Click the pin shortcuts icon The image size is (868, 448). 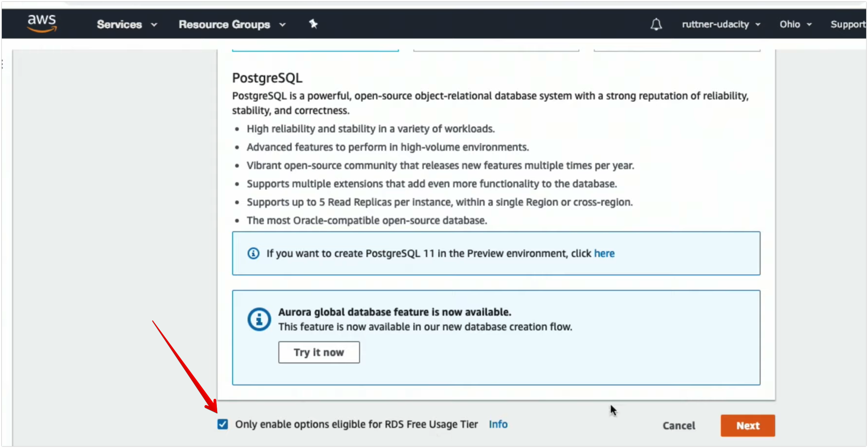[313, 24]
